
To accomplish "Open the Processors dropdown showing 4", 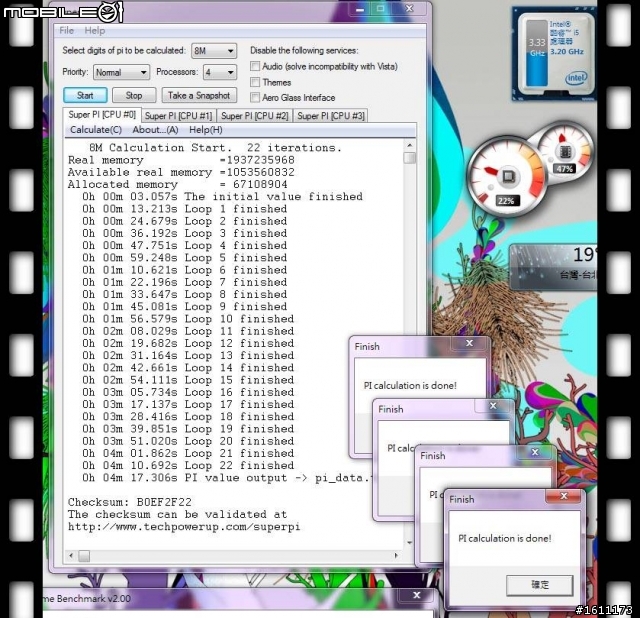I will [x=220, y=72].
